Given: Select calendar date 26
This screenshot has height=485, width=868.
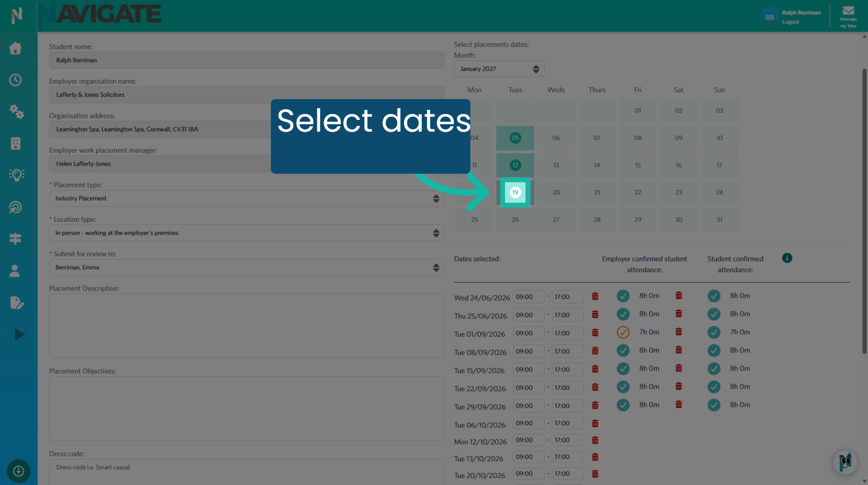Looking at the screenshot, I should pos(515,220).
